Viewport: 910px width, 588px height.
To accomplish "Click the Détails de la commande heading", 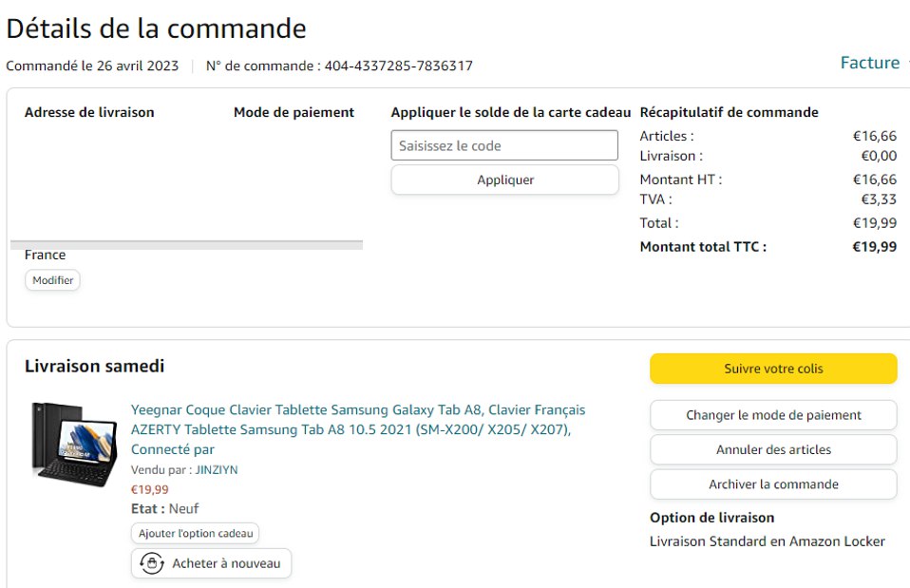I will (156, 28).
